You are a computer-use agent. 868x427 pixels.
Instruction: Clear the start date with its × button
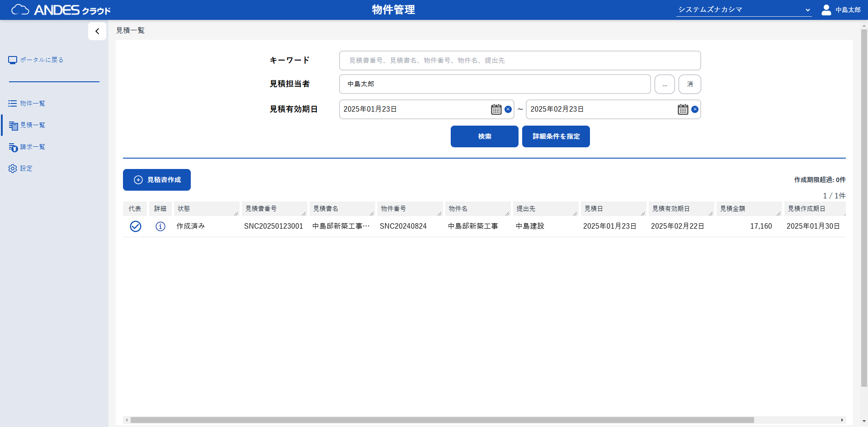508,109
